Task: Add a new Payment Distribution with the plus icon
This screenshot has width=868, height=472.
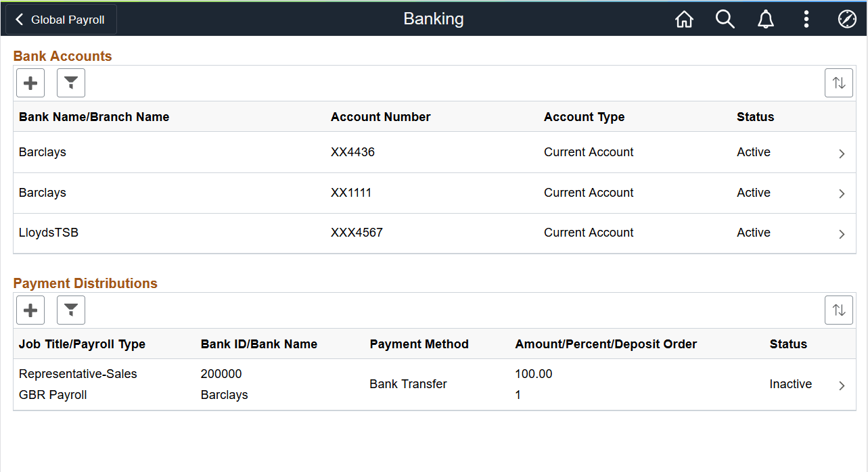Action: coord(30,310)
